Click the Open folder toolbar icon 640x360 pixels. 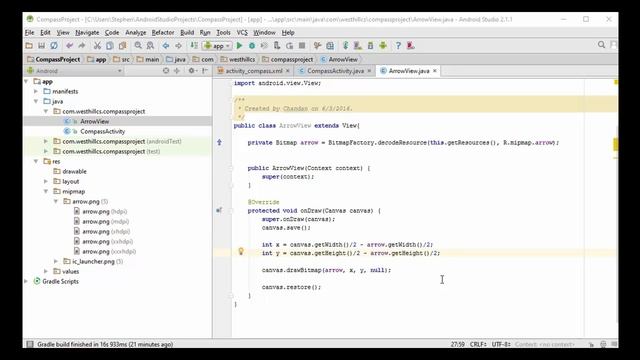pos(29,46)
